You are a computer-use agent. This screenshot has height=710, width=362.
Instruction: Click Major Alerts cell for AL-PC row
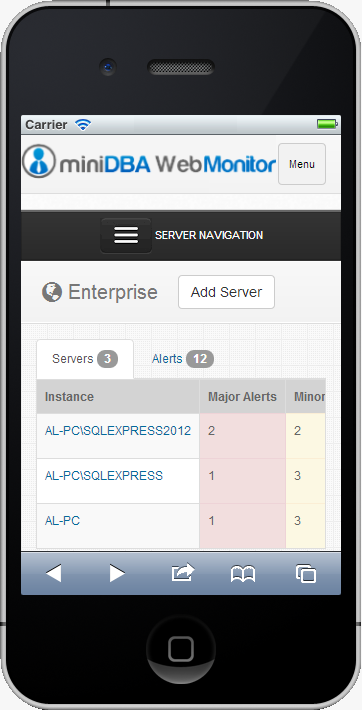point(242,526)
